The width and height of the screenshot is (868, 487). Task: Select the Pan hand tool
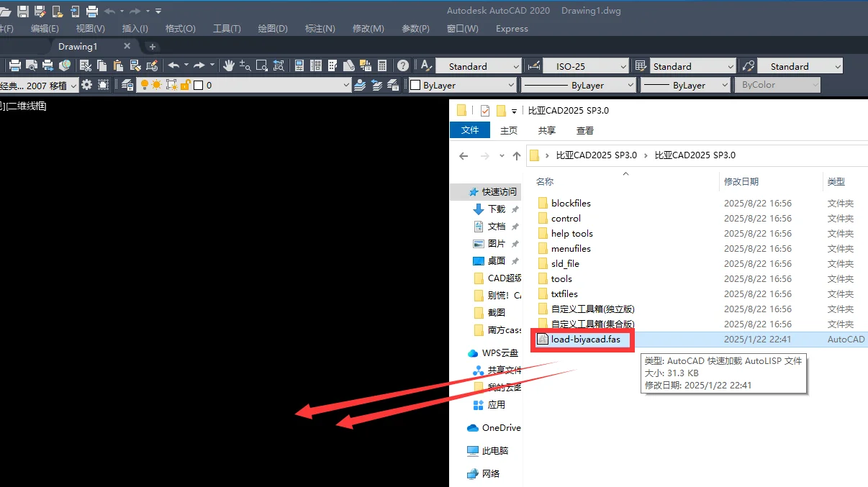tap(229, 65)
